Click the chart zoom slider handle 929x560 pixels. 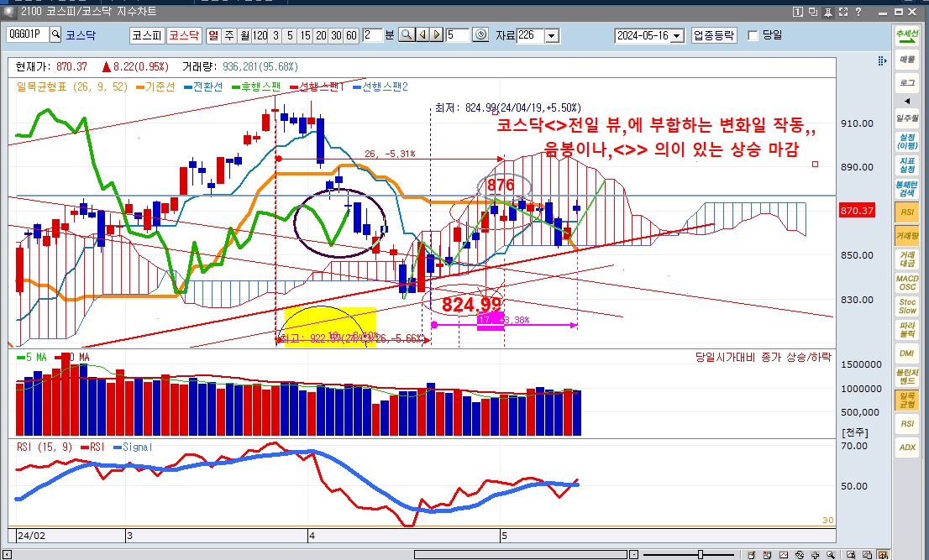[700, 554]
